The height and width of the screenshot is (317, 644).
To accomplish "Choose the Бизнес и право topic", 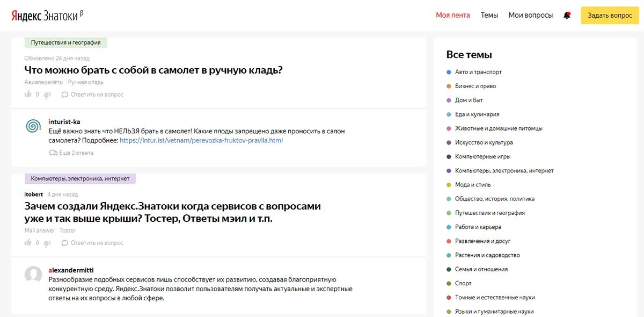I will point(475,86).
